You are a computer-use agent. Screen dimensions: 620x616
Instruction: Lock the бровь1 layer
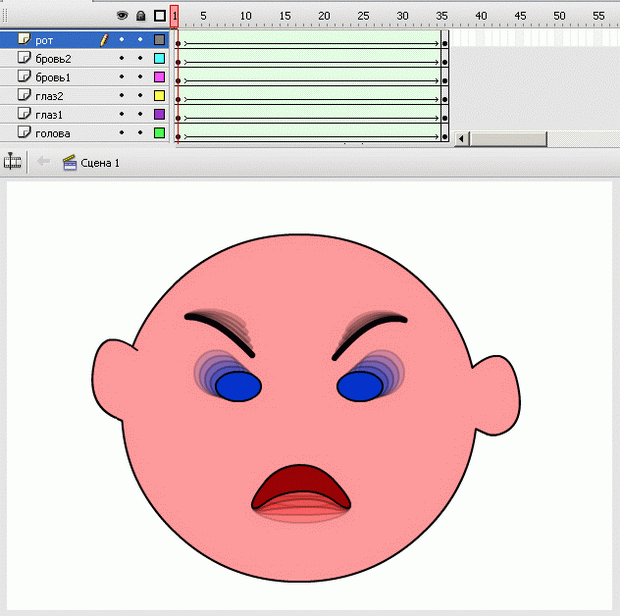tap(140, 78)
